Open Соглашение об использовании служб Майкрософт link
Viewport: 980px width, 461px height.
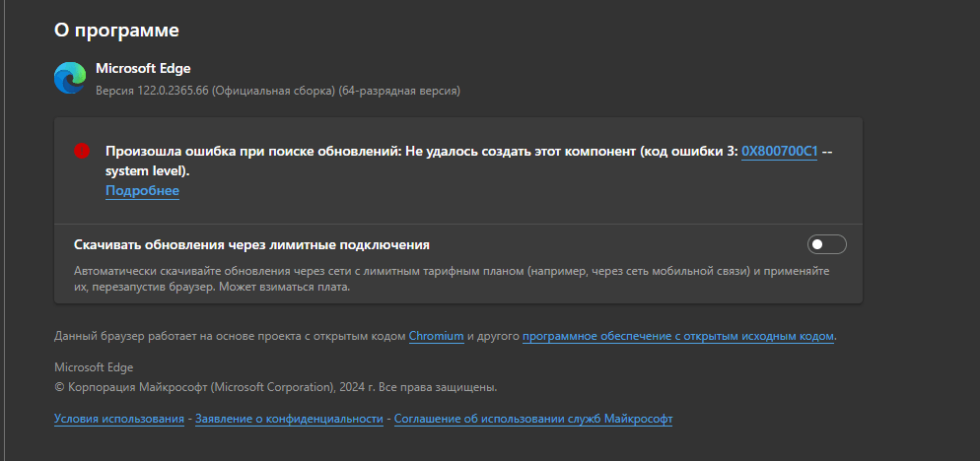click(533, 419)
